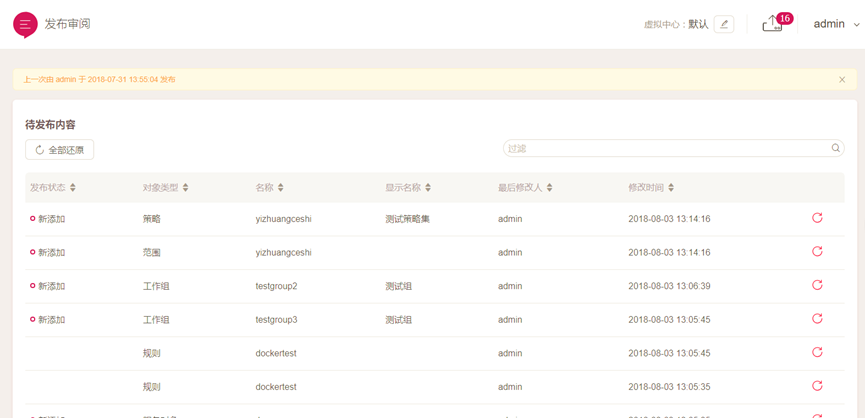This screenshot has height=418, width=865.
Task: Click revert icon for testgroup3
Action: point(817,319)
